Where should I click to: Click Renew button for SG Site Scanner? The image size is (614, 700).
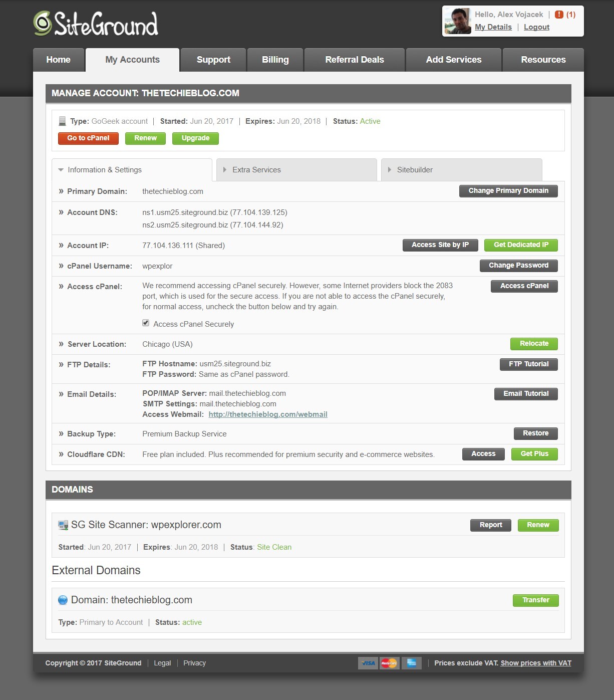click(x=538, y=525)
